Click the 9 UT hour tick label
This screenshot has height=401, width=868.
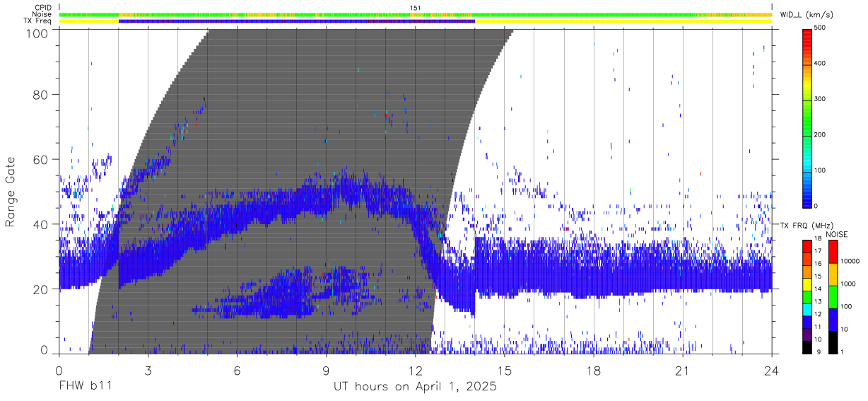[x=326, y=370]
